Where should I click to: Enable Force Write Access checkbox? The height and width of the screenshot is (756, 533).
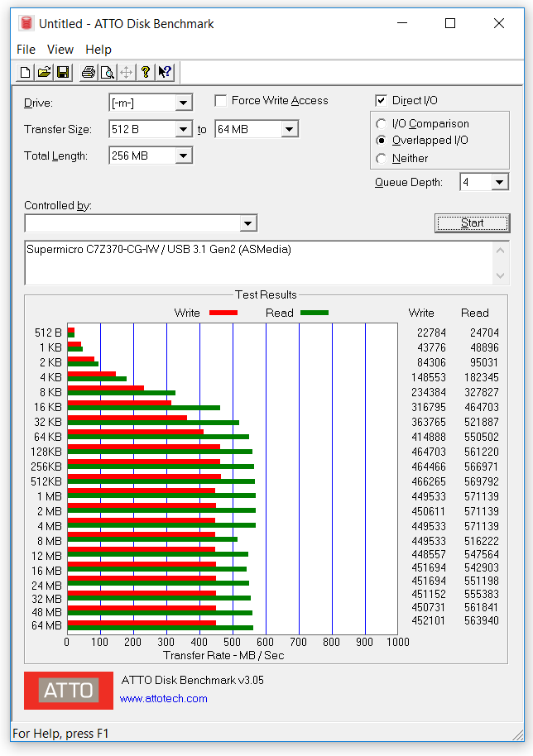(221, 101)
